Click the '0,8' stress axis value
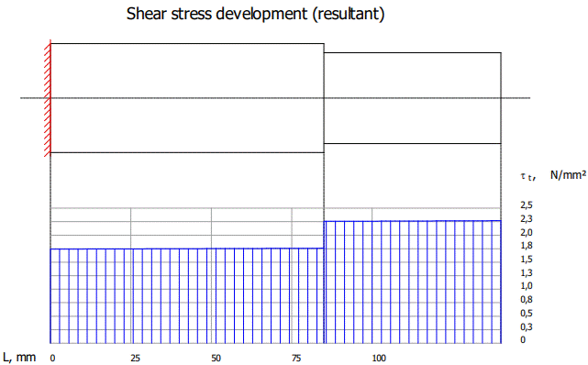The height and width of the screenshot is (365, 588). click(527, 299)
